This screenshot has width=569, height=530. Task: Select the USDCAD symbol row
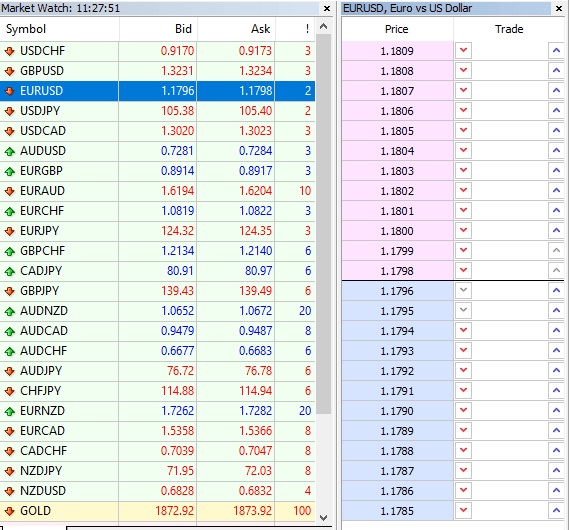[157, 131]
